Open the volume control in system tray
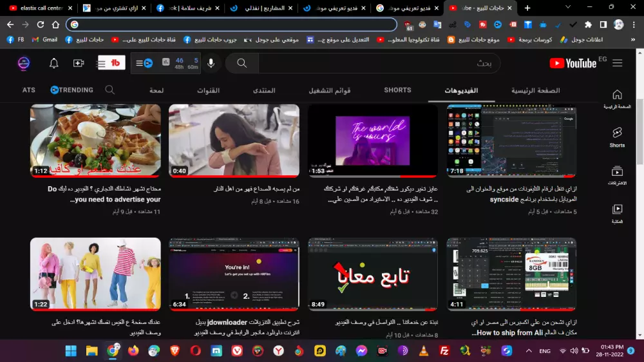 (x=574, y=350)
